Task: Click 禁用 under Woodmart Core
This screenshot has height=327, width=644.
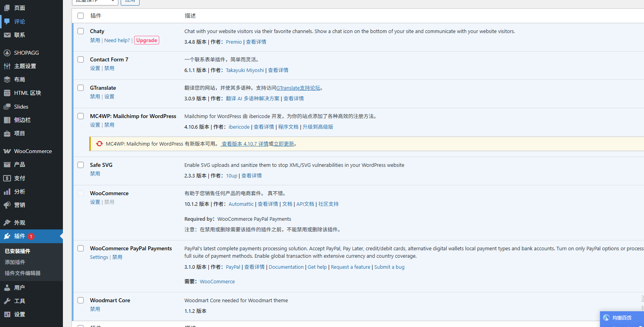Action: click(95, 309)
